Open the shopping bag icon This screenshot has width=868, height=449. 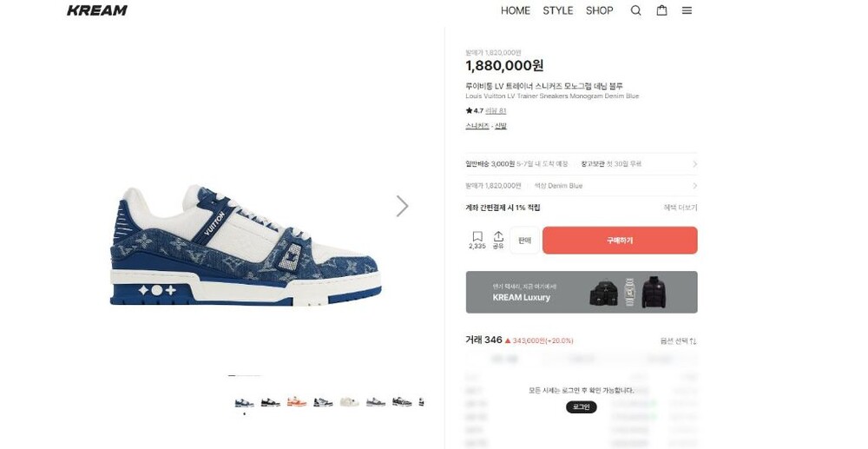coord(661,10)
